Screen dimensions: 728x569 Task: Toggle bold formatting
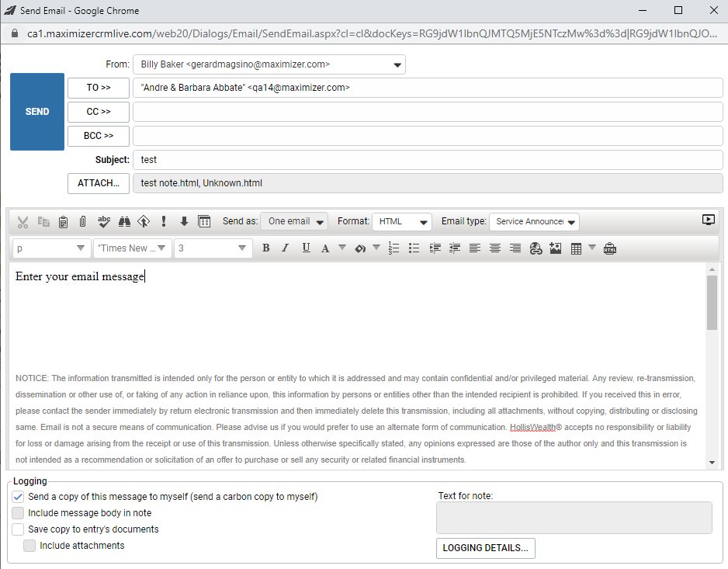[266, 248]
